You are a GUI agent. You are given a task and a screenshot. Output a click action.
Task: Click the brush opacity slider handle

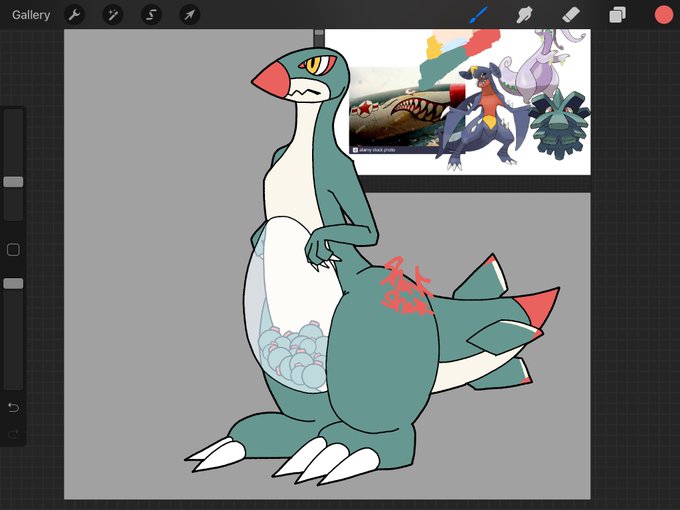(x=13, y=284)
